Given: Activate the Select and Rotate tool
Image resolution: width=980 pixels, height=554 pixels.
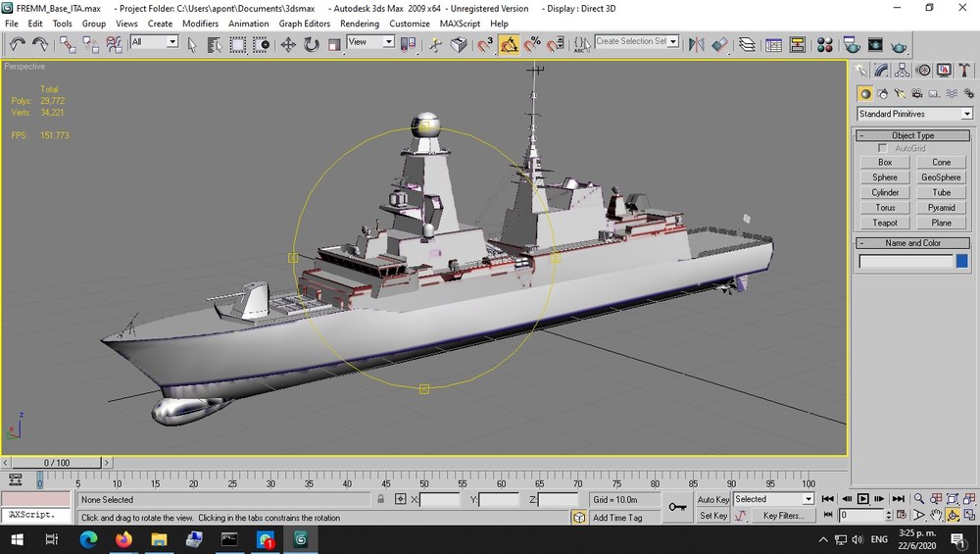Looking at the screenshot, I should (312, 44).
